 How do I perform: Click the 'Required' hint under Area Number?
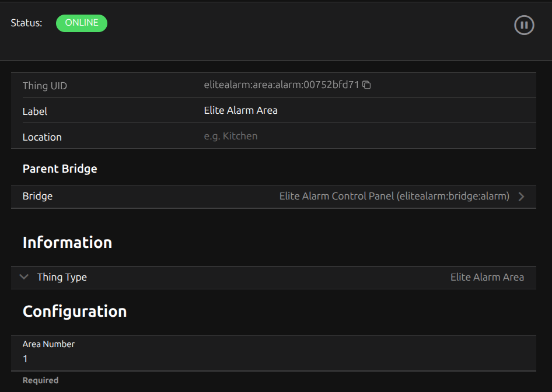[x=40, y=380]
